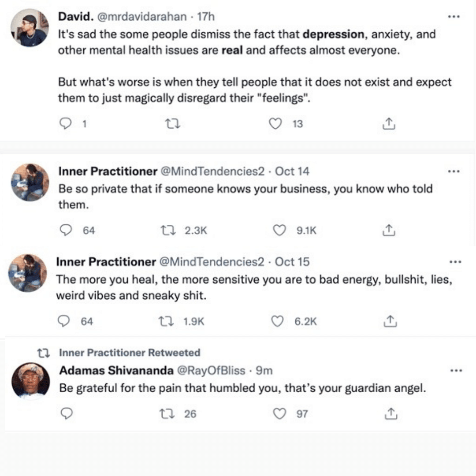This screenshot has height=476, width=476.
Task: Open the more options menu on David's tweet
Action: coord(453,16)
